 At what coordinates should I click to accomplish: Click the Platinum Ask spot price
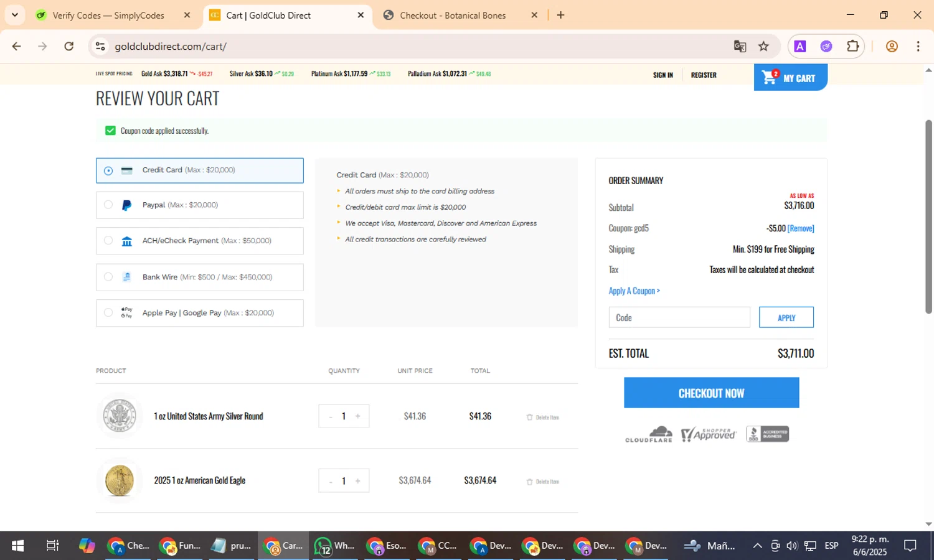click(351, 73)
